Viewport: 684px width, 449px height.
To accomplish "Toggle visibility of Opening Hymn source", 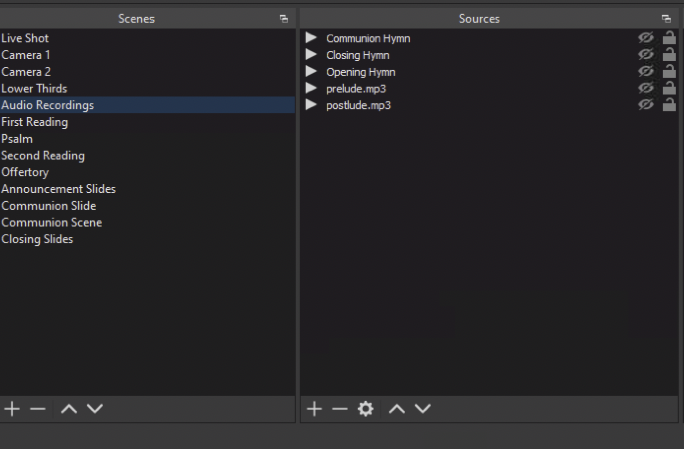I will (646, 72).
